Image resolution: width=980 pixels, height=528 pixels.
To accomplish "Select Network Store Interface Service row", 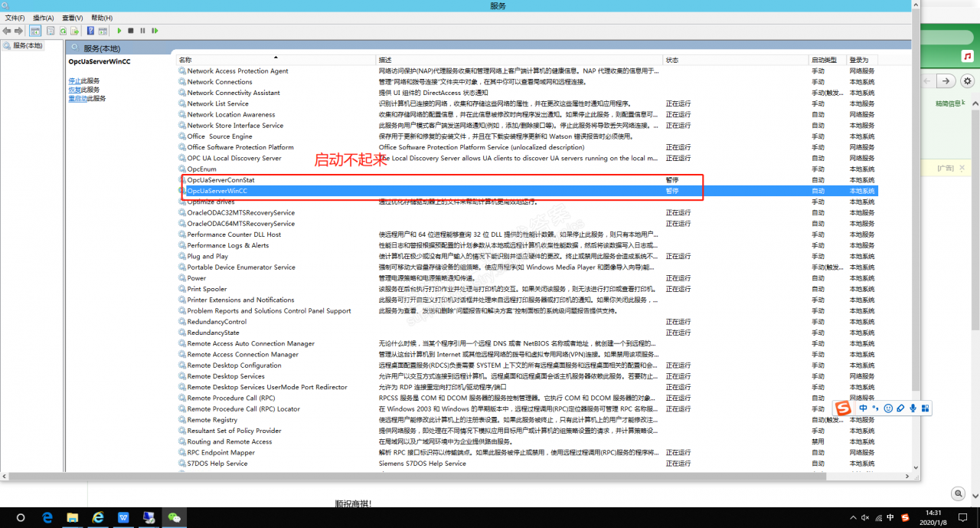I will click(528, 126).
